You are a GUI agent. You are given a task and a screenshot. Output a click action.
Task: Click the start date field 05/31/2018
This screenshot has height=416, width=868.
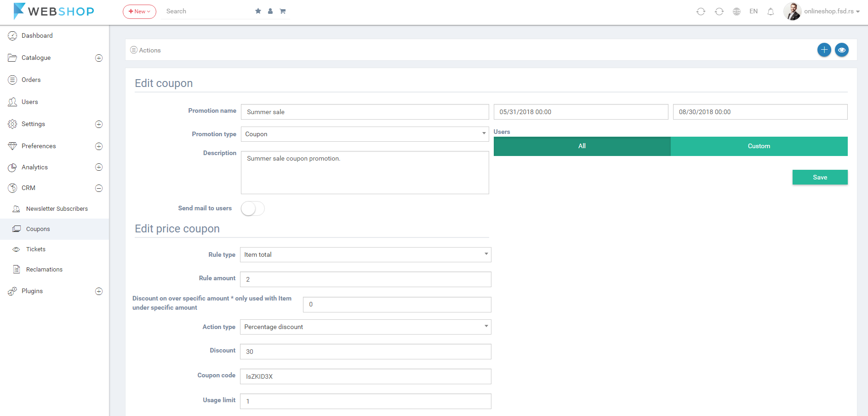pyautogui.click(x=581, y=112)
